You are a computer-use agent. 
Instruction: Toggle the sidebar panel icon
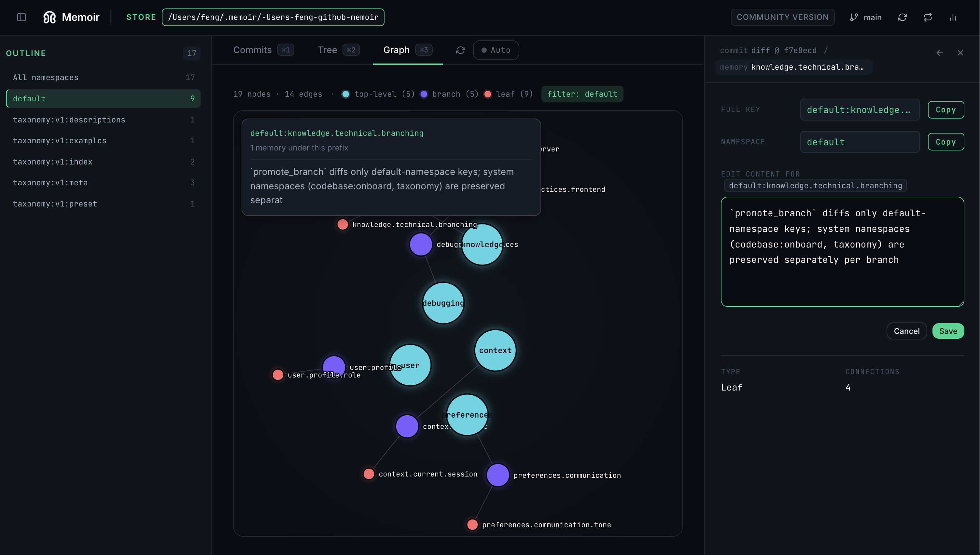(x=21, y=17)
